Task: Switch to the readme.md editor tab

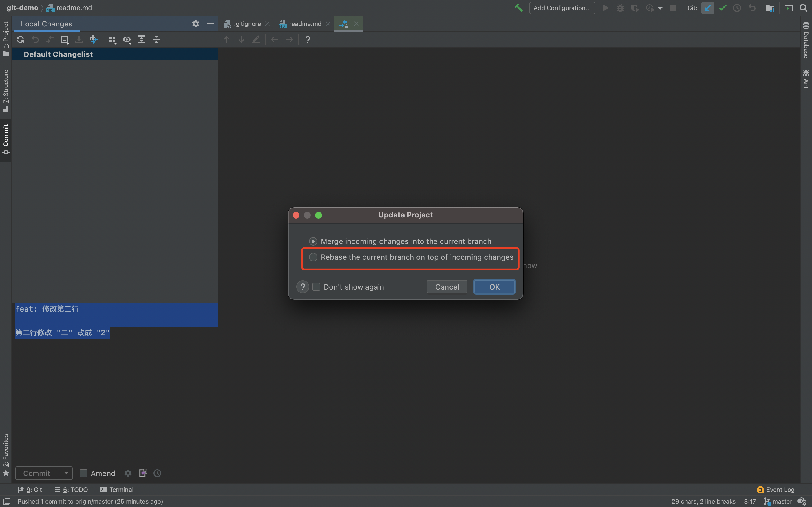Action: (301, 24)
